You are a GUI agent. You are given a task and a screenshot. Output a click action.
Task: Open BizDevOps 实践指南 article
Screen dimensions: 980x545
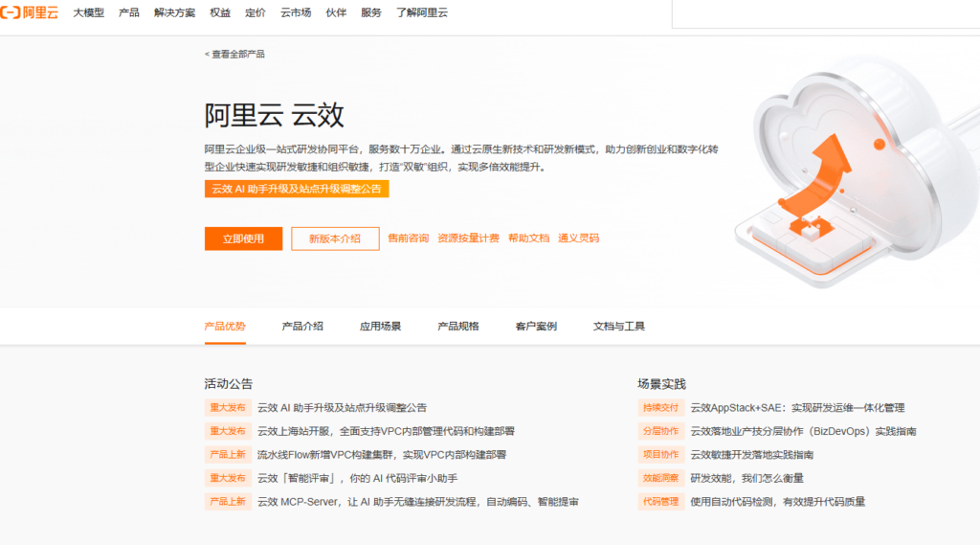pyautogui.click(x=803, y=431)
